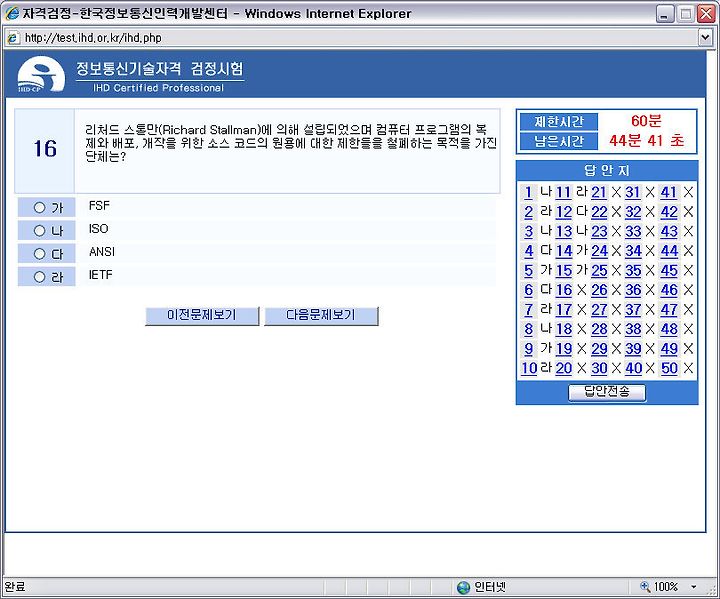Go to question 45 in the answer sheet
720x599 pixels.
tap(669, 271)
